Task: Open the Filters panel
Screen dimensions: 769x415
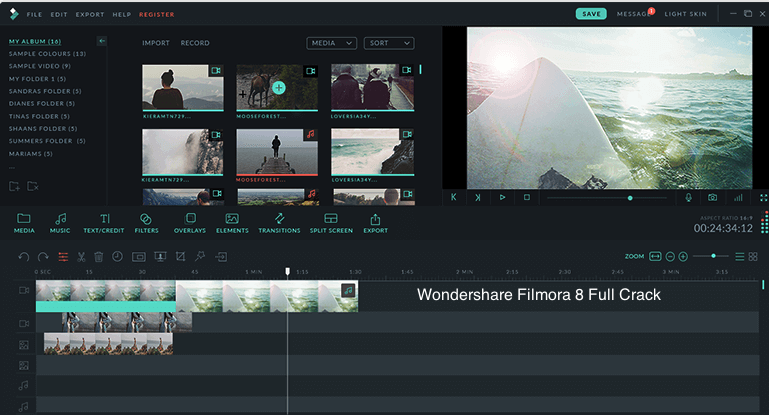Action: coord(146,223)
